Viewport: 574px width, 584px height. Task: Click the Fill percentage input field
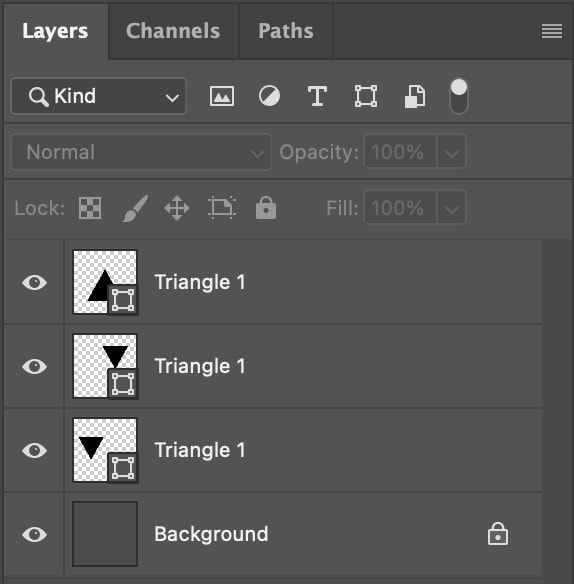(400, 207)
